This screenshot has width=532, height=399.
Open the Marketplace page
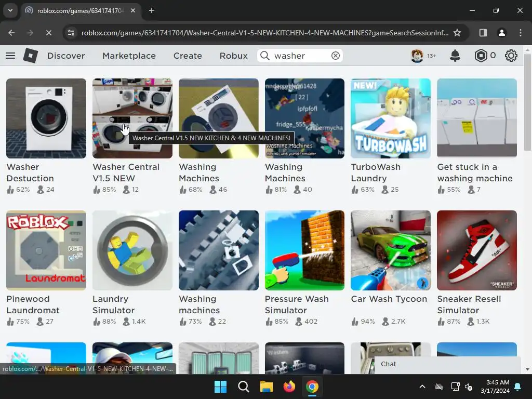pos(129,56)
